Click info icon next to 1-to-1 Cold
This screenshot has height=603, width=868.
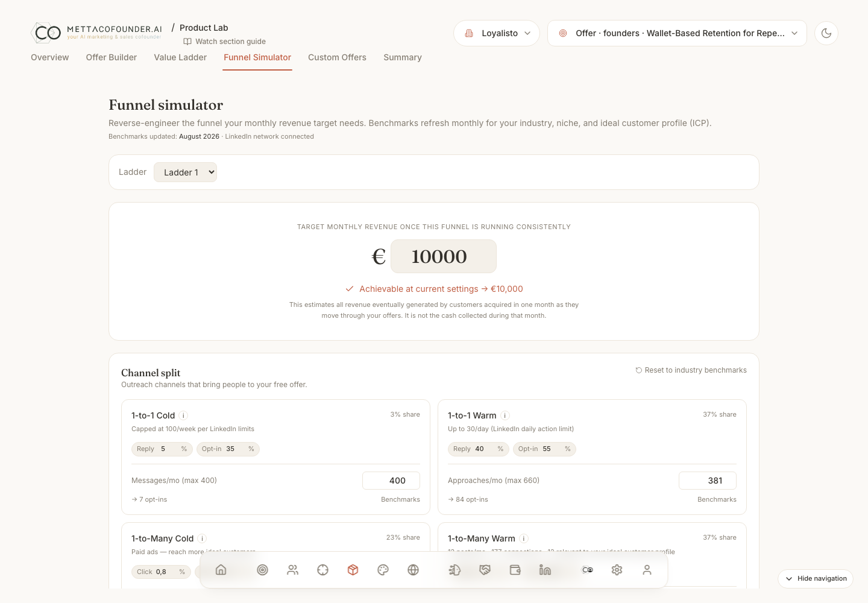click(184, 415)
